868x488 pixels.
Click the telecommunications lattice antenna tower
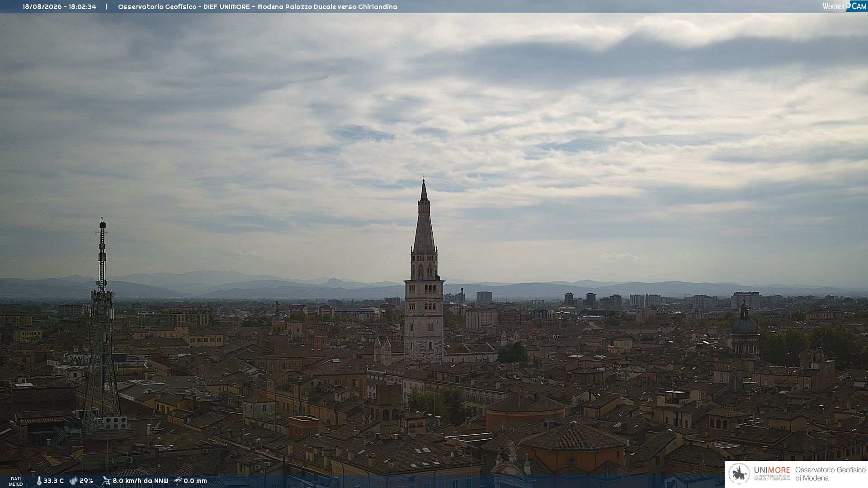[x=103, y=324]
